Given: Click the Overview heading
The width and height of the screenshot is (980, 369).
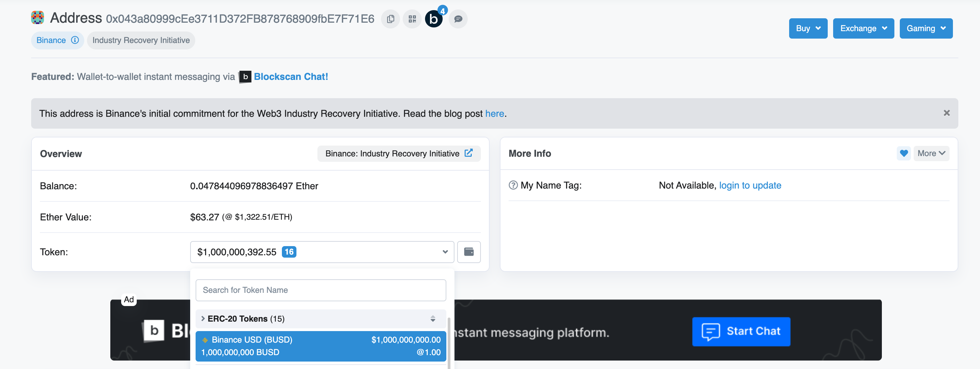Looking at the screenshot, I should click(61, 154).
